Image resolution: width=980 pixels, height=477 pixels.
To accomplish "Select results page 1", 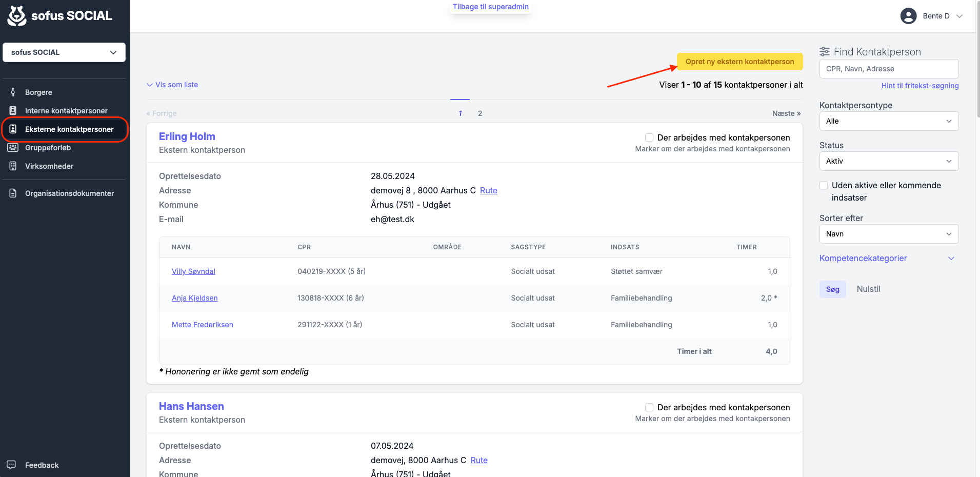I will (460, 113).
